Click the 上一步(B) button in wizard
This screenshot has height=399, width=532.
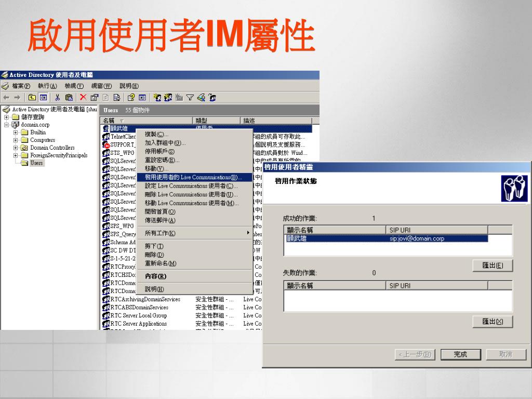[415, 354]
